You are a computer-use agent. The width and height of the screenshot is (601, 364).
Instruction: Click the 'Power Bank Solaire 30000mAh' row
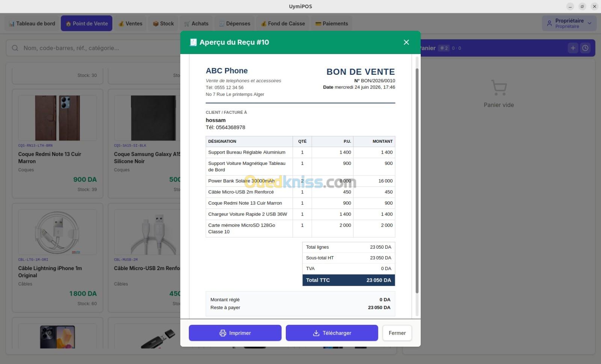300,181
